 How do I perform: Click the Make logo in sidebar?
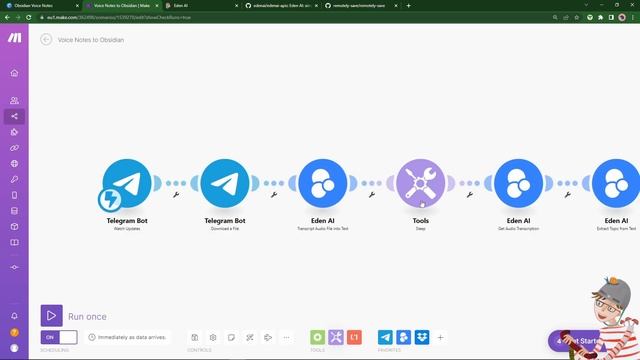14,38
